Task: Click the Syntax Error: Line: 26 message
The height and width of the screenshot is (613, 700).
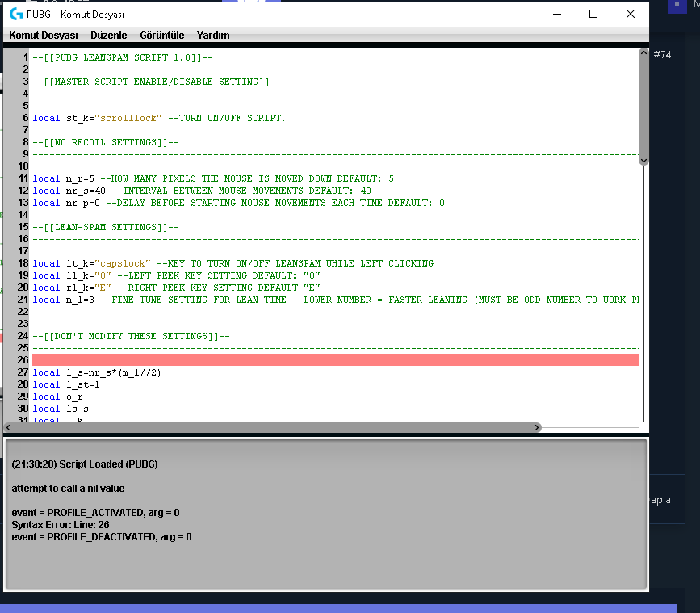Action: pyautogui.click(x=61, y=525)
